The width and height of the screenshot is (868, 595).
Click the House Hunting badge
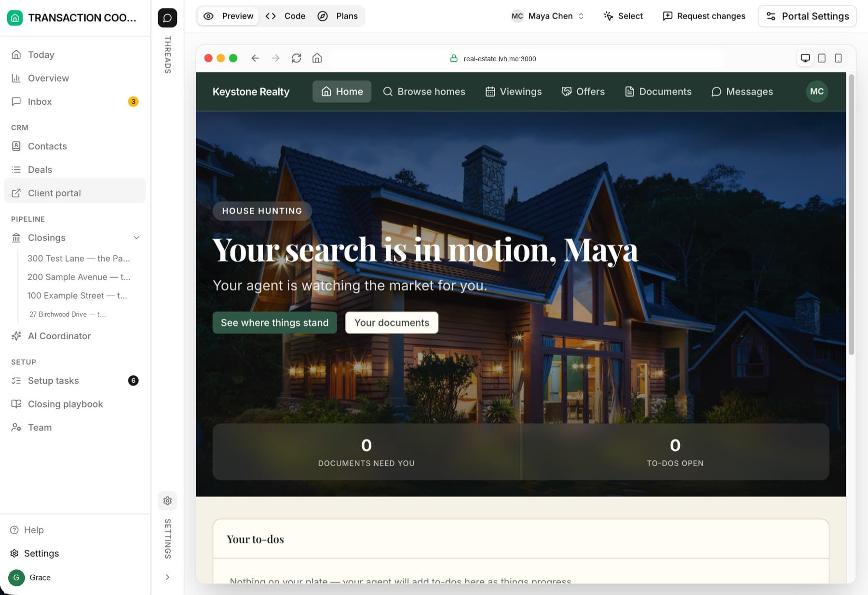[262, 211]
